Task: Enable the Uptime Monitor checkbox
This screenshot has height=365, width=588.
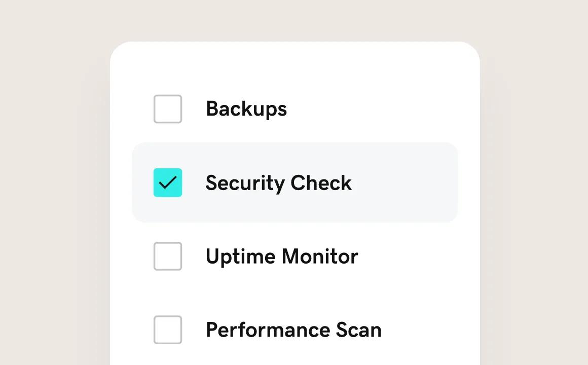Action: 168,256
